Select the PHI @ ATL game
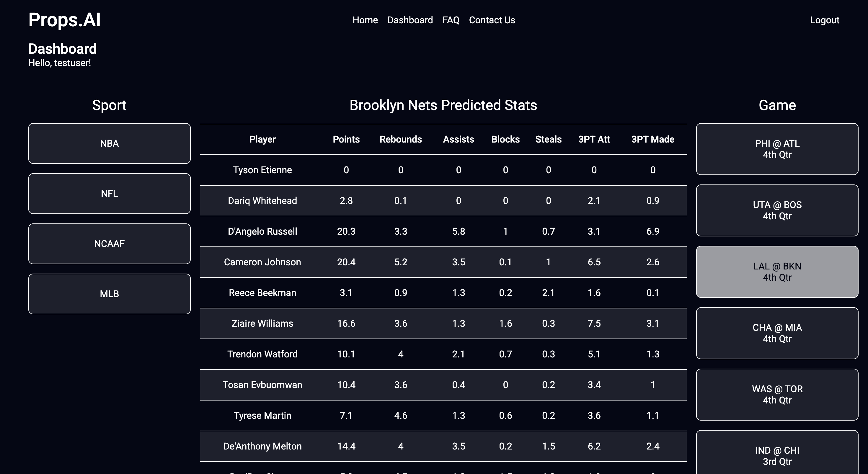The image size is (868, 474). point(777,149)
